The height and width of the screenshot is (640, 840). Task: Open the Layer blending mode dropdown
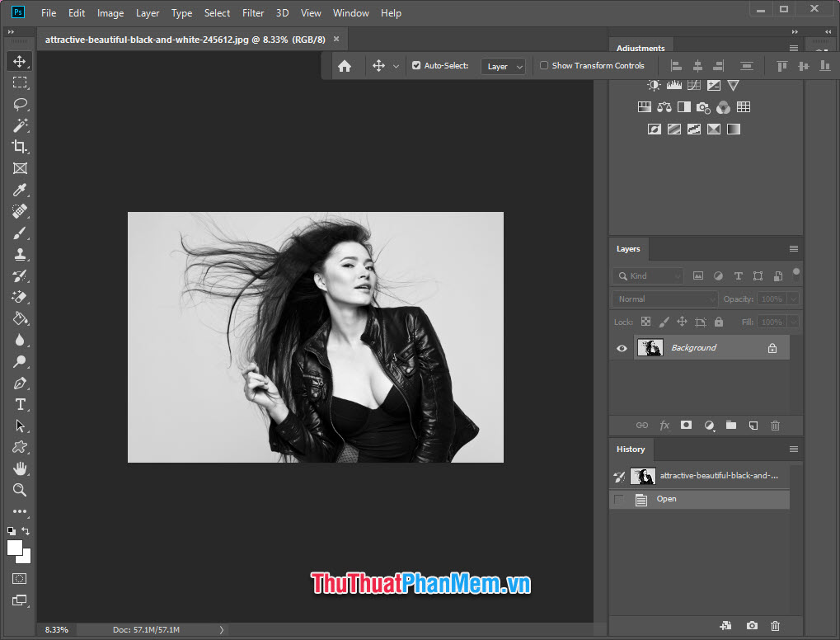pyautogui.click(x=664, y=299)
